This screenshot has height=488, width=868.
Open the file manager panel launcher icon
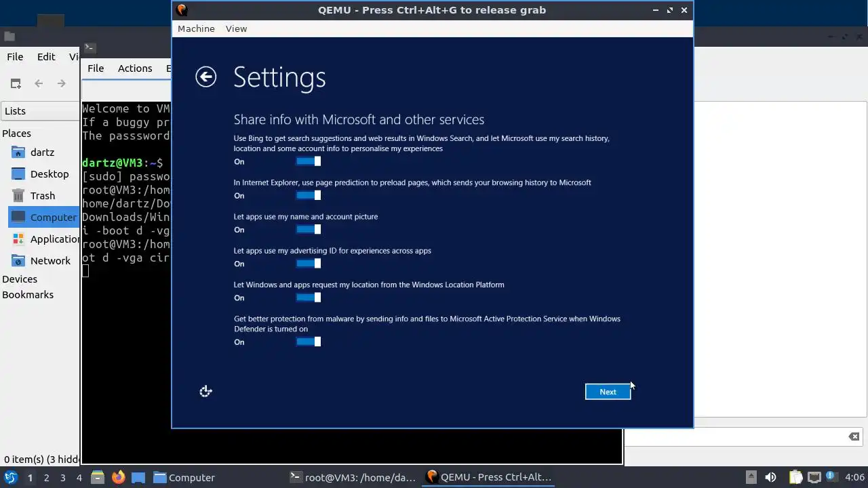97,477
